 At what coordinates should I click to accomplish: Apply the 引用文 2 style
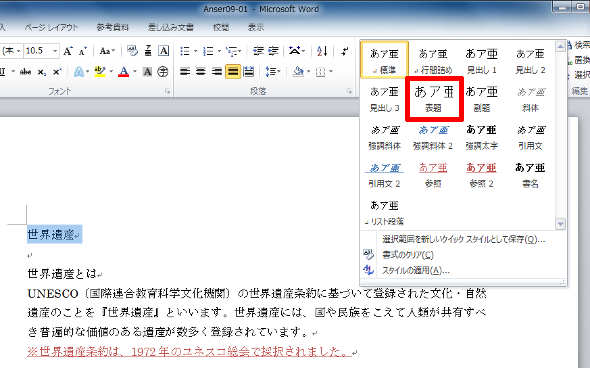pos(384,175)
